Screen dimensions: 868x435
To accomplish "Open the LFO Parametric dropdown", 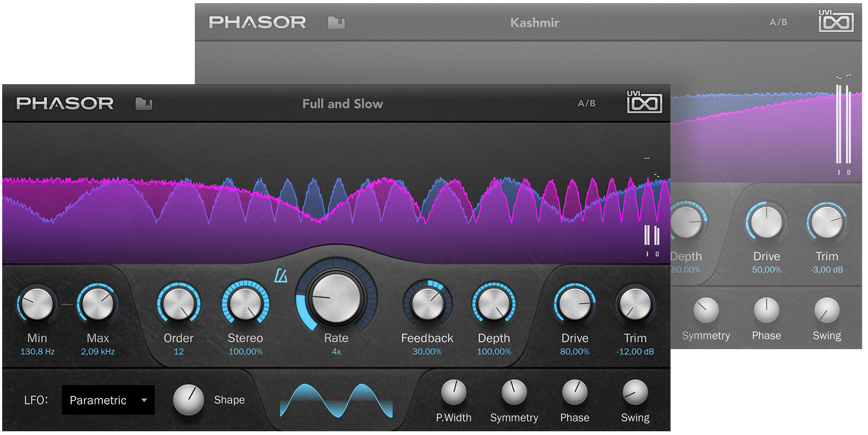I will pyautogui.click(x=108, y=400).
